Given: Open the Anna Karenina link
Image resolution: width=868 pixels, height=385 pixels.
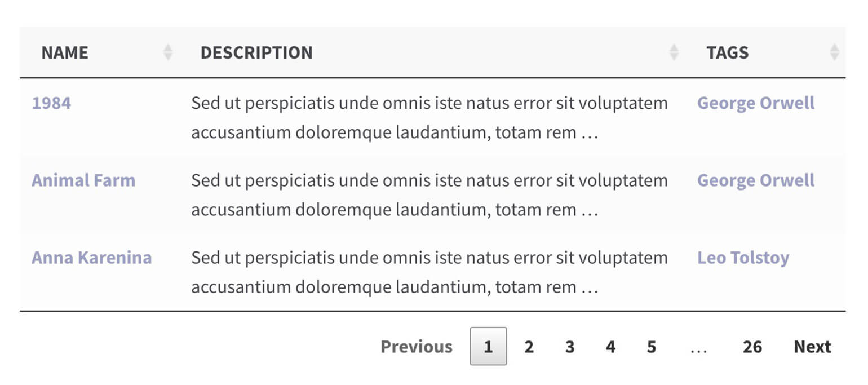Looking at the screenshot, I should [91, 258].
